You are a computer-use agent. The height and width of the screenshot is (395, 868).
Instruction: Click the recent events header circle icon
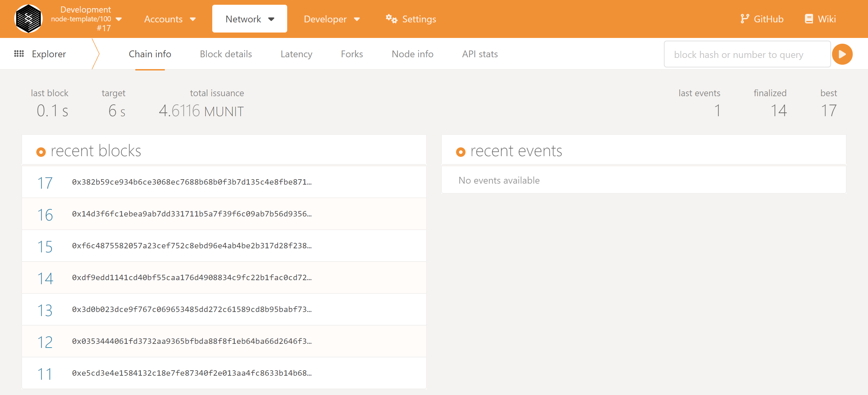(461, 152)
